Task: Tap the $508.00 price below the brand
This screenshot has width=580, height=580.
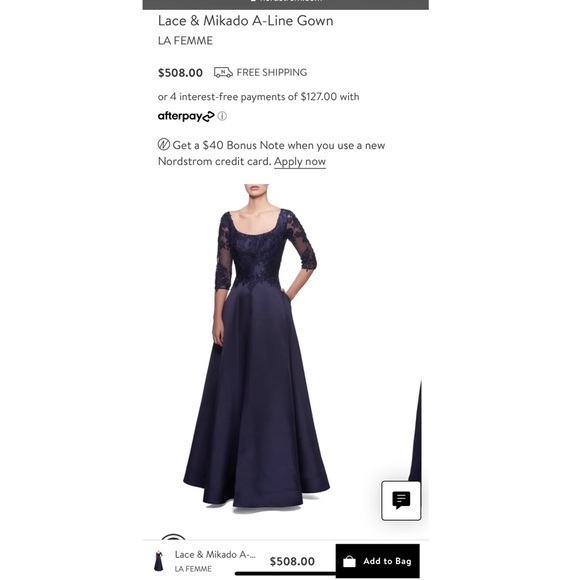Action: (x=180, y=72)
